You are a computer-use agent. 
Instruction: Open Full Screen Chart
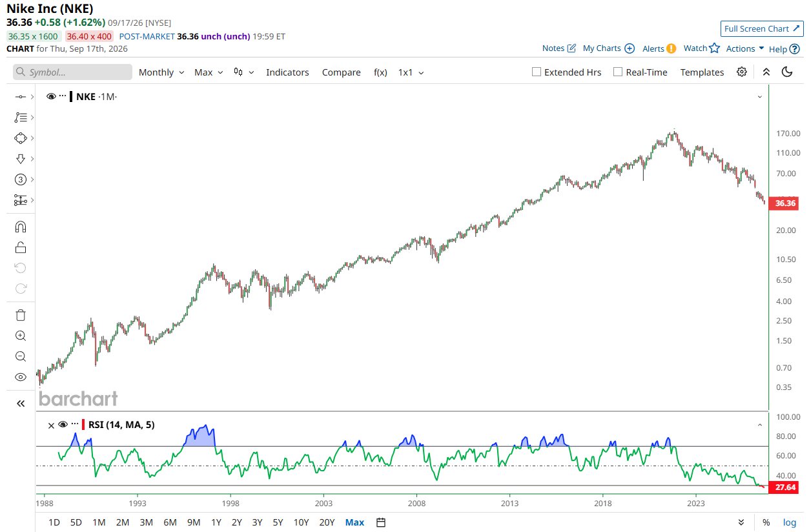click(762, 28)
